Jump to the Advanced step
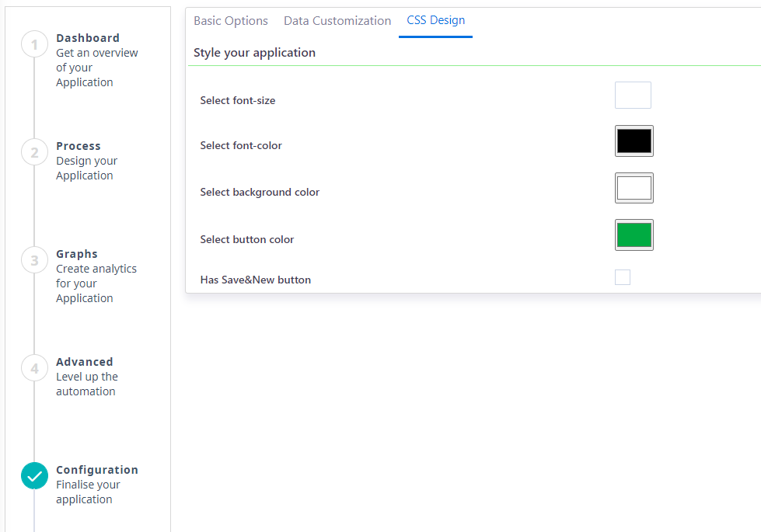761x532 pixels. point(84,361)
